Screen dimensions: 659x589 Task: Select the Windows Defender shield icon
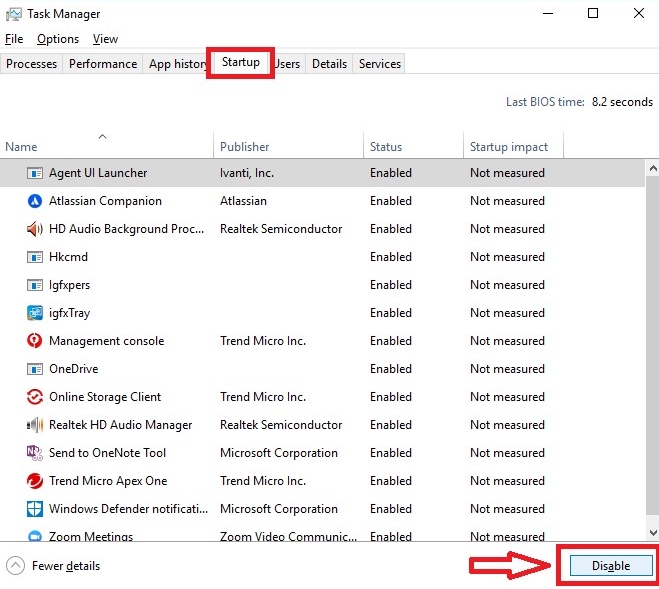33,509
